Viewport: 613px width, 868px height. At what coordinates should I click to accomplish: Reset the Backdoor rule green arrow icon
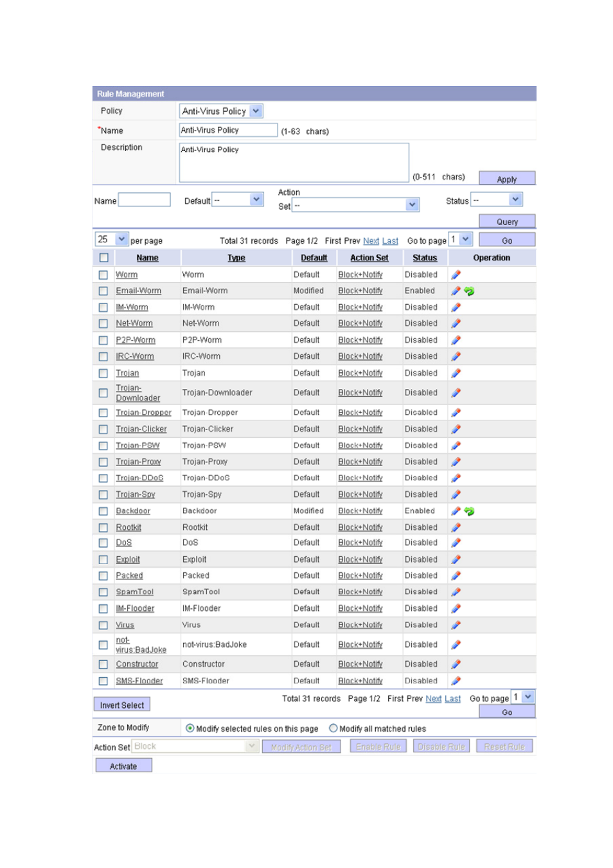tap(469, 512)
